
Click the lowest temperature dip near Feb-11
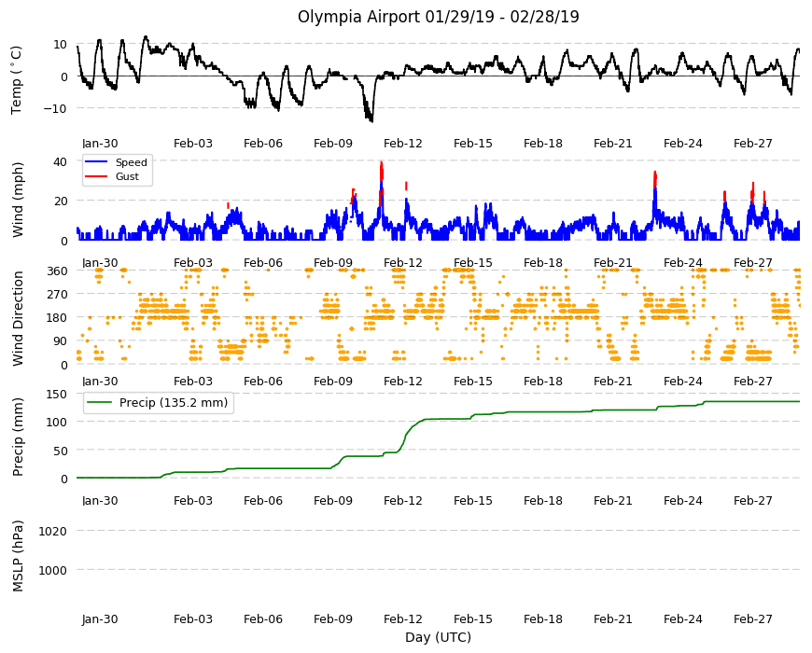[x=371, y=120]
